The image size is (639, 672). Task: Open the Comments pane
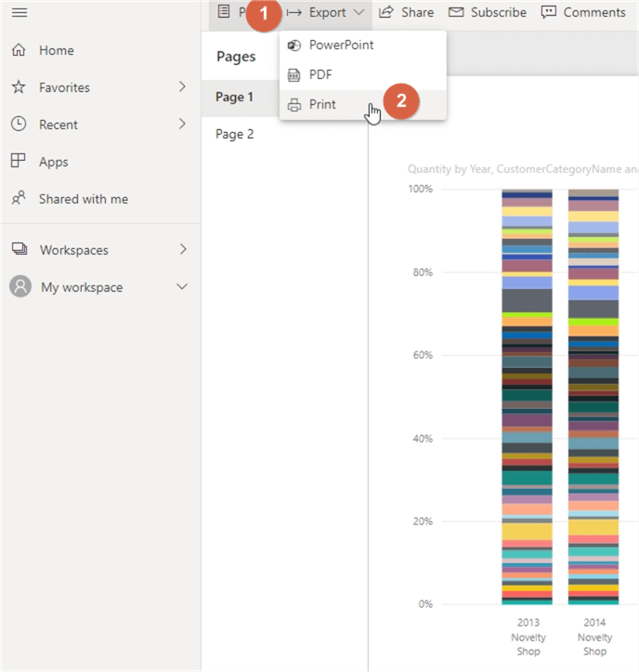[583, 12]
